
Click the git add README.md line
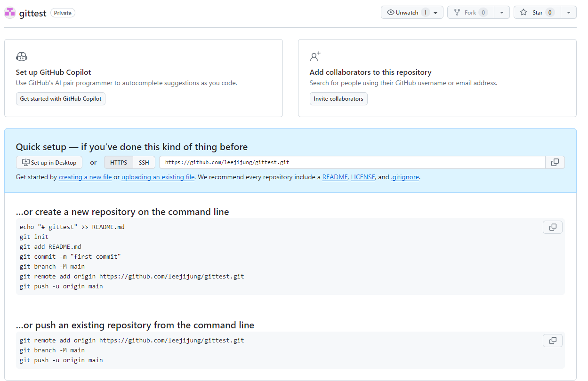pos(50,247)
